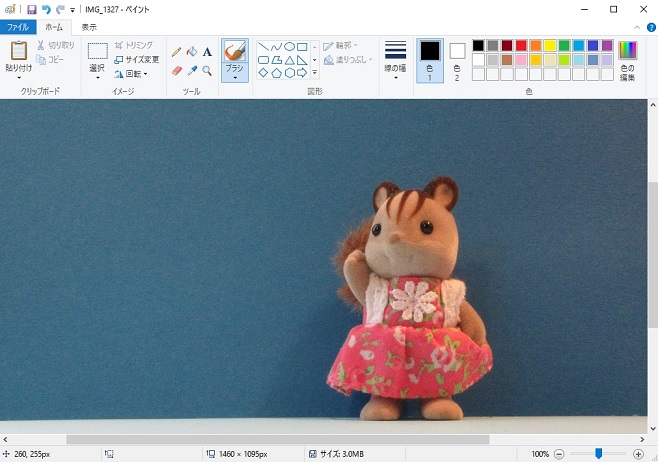Pick the purple color swatch
The width and height of the screenshot is (658, 462).
[607, 45]
